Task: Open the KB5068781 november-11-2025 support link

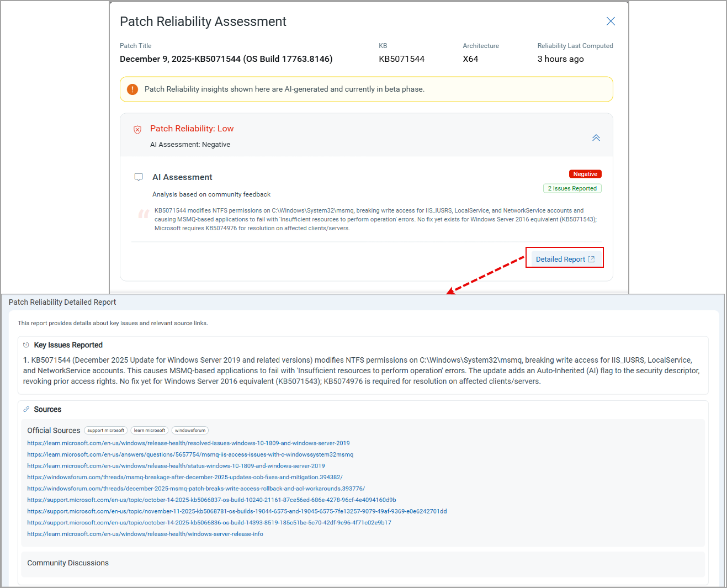Action: click(237, 511)
